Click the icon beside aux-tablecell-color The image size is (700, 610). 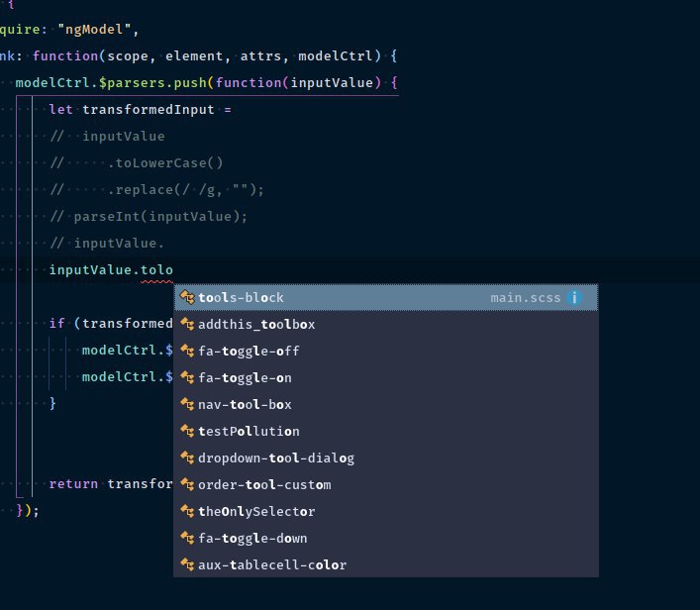187,564
